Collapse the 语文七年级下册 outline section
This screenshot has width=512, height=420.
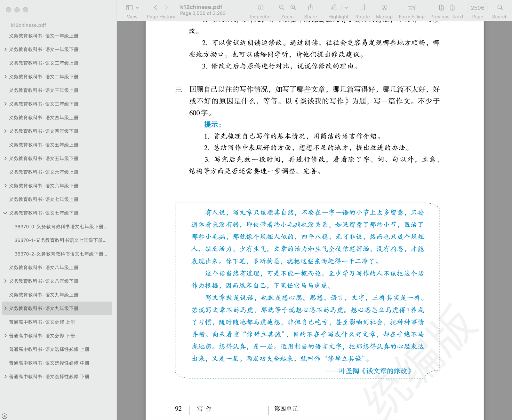[x=5, y=213]
